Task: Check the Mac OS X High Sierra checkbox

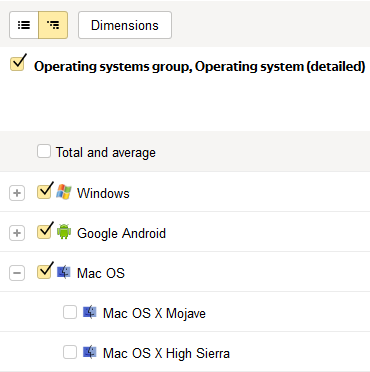Action: coord(70,352)
